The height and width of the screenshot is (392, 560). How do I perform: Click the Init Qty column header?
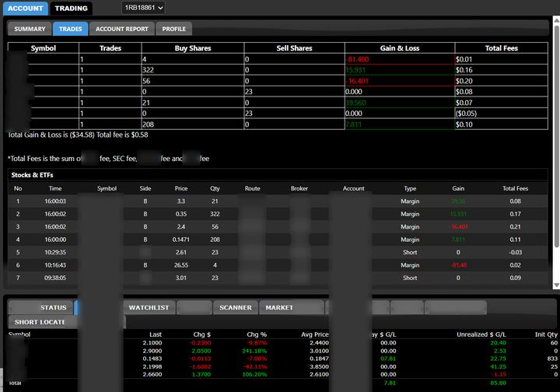tap(546, 334)
